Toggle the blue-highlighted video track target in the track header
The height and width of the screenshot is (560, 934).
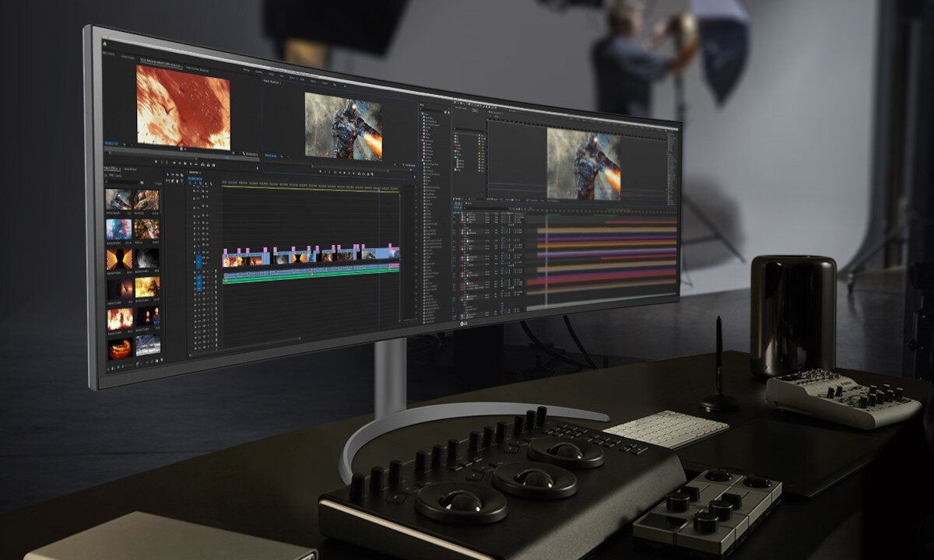pyautogui.click(x=197, y=261)
